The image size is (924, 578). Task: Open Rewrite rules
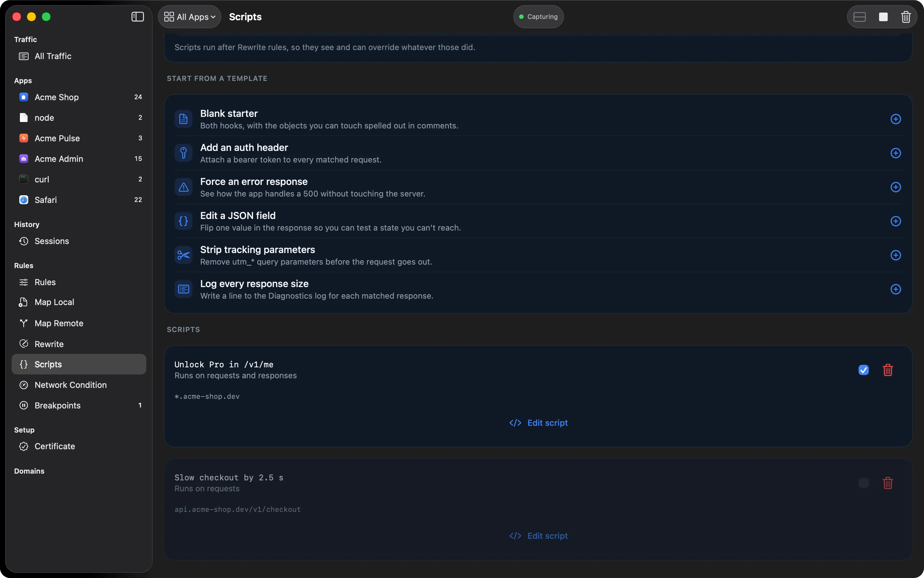[x=79, y=344]
